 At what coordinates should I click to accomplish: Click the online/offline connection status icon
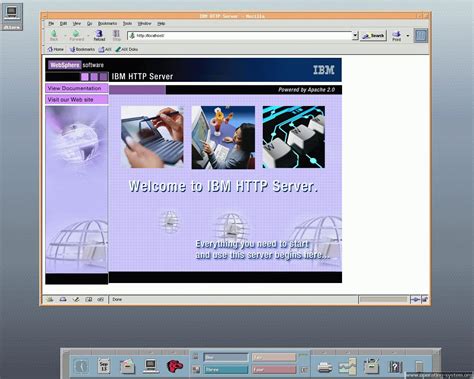[x=415, y=299]
